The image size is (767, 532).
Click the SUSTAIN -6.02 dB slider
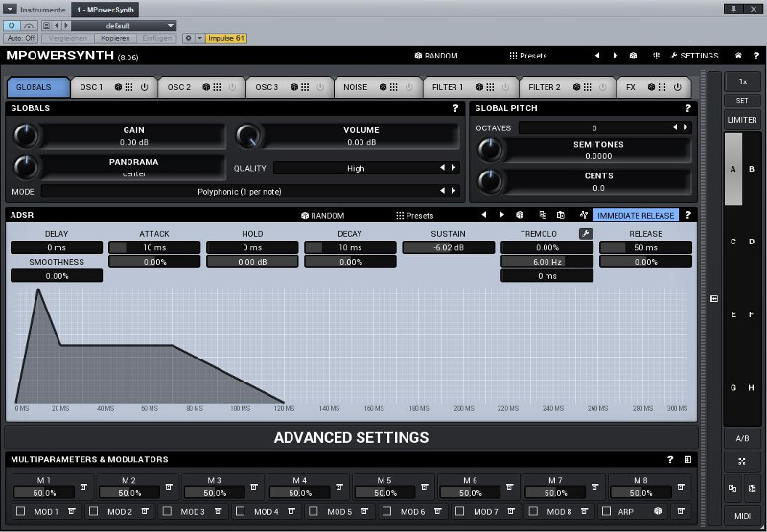(448, 247)
